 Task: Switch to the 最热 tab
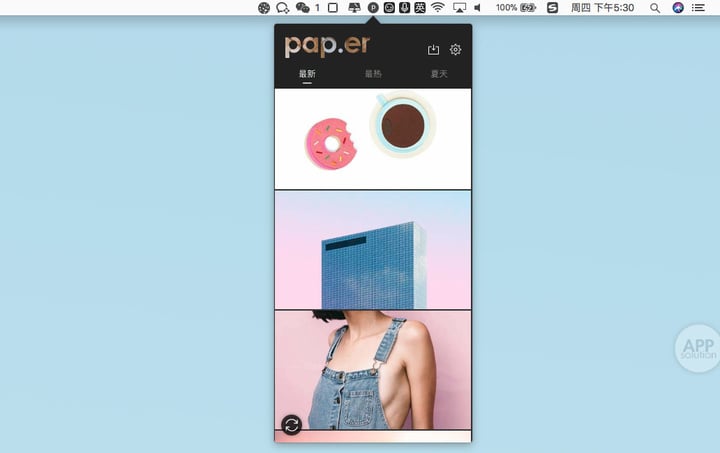tap(373, 74)
